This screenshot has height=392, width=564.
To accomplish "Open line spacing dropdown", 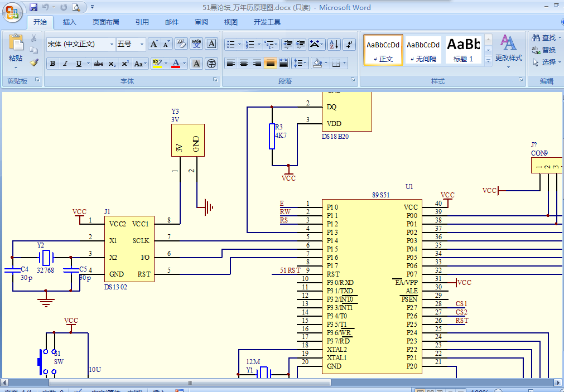I will pyautogui.click(x=300, y=64).
